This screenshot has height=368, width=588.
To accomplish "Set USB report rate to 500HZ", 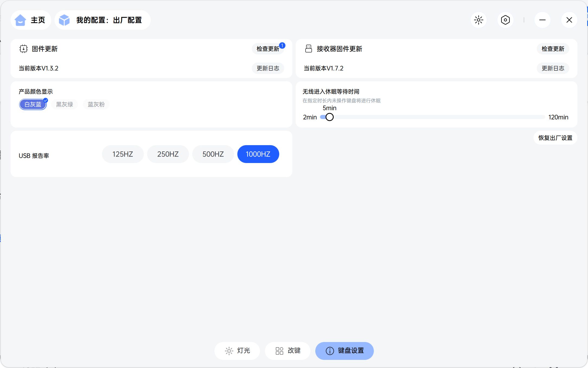I will [x=213, y=154].
